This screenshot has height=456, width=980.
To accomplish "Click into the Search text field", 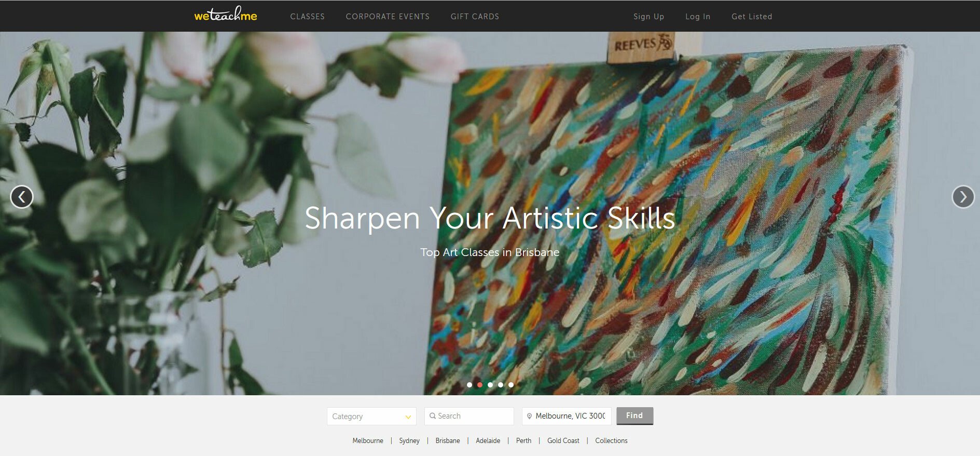I will coord(469,416).
